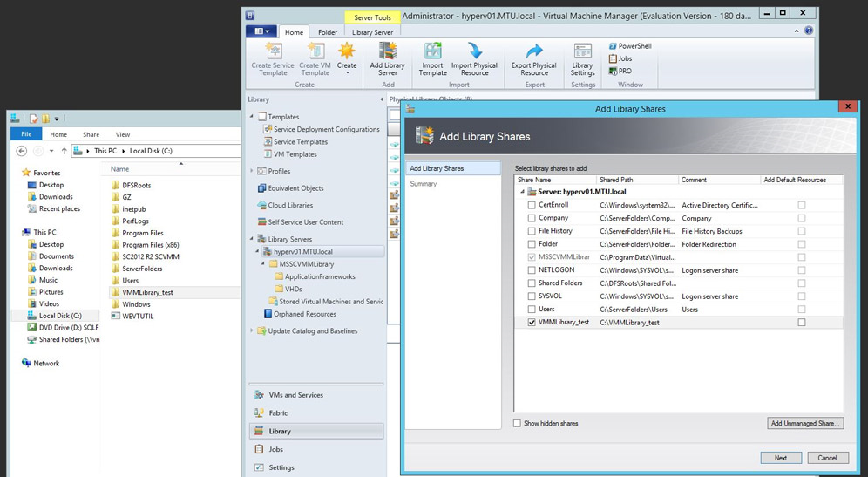The image size is (868, 477).
Task: Enable Show hidden shares checkbox
Action: coord(518,424)
